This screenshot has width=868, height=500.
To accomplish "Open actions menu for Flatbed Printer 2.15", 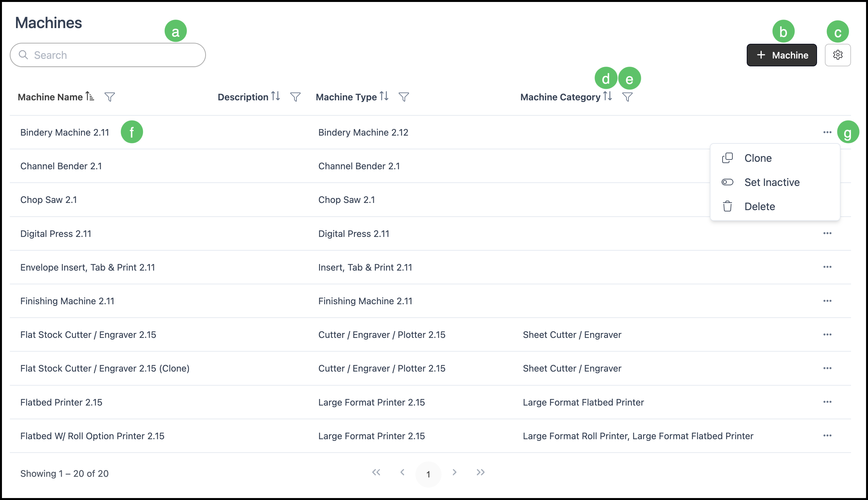I will (x=827, y=402).
